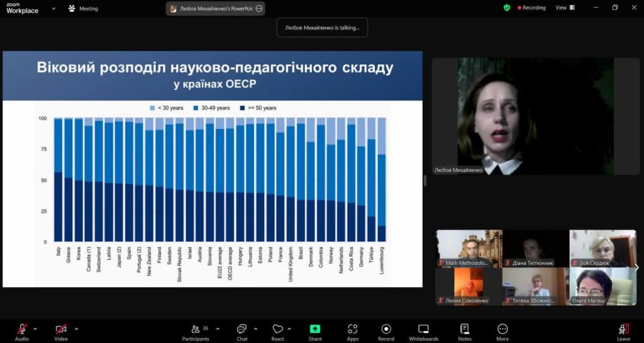
Task: Expand chat options caret
Action: tap(255, 329)
